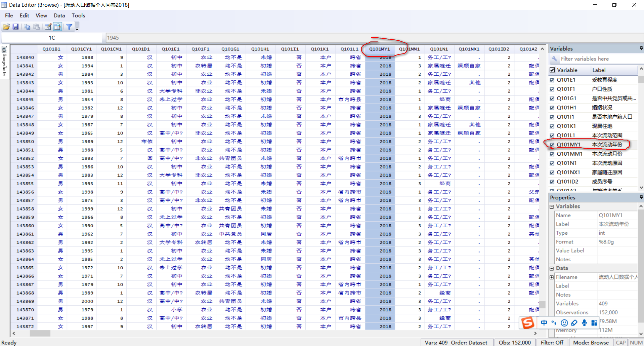
Task: Select row number 143850
Action: [x=25, y=142]
